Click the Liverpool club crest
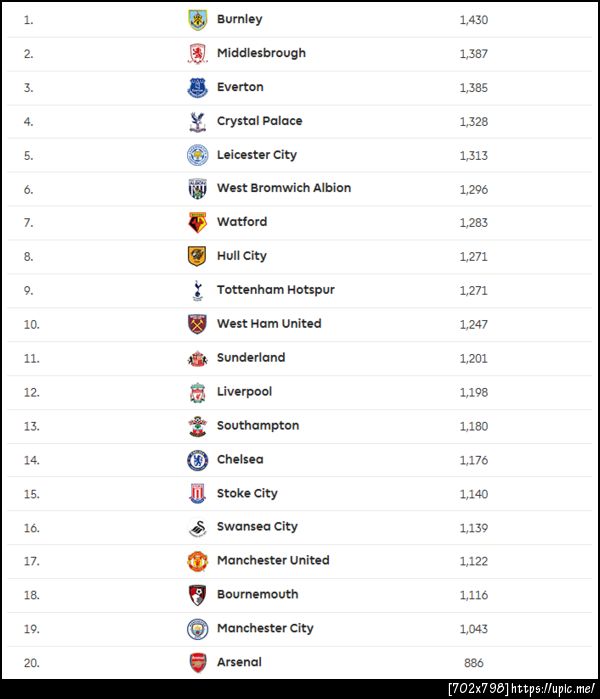 [x=197, y=392]
